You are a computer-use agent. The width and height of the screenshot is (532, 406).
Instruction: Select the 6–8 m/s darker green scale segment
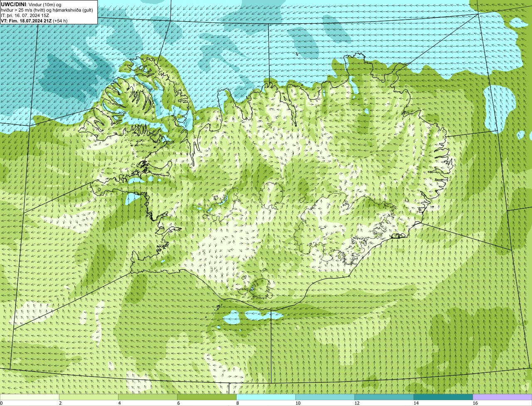207,397
